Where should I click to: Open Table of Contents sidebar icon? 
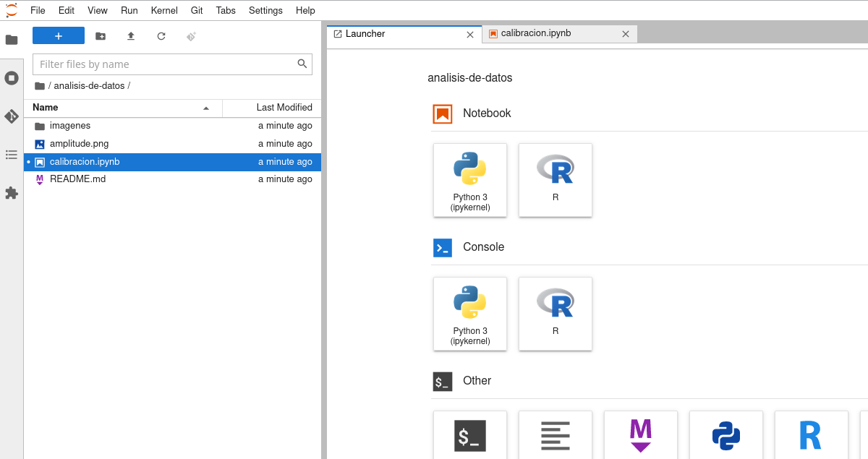[x=12, y=155]
